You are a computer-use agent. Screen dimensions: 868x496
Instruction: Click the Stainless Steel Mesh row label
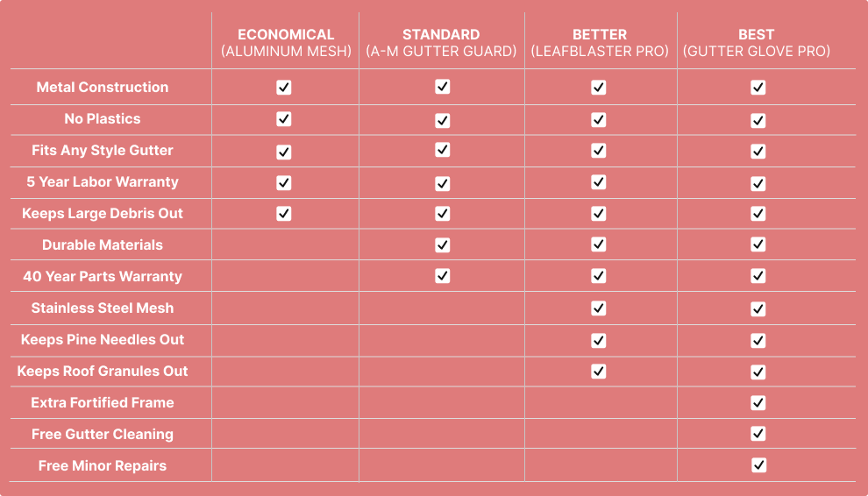point(103,308)
